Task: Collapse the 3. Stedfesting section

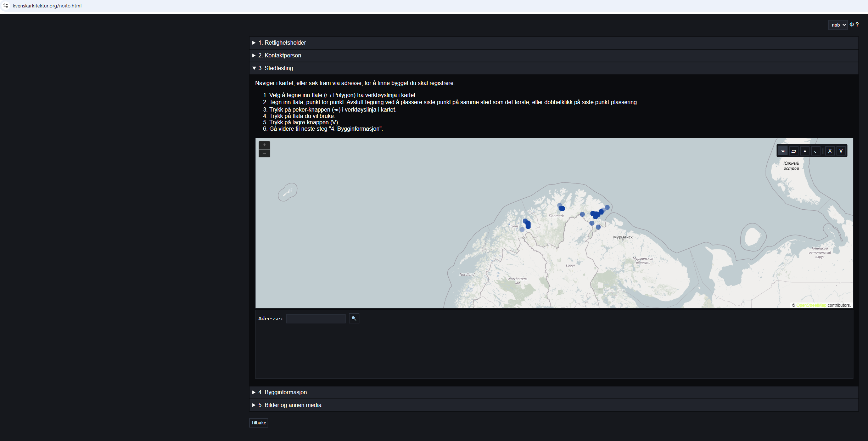Action: coord(279,68)
